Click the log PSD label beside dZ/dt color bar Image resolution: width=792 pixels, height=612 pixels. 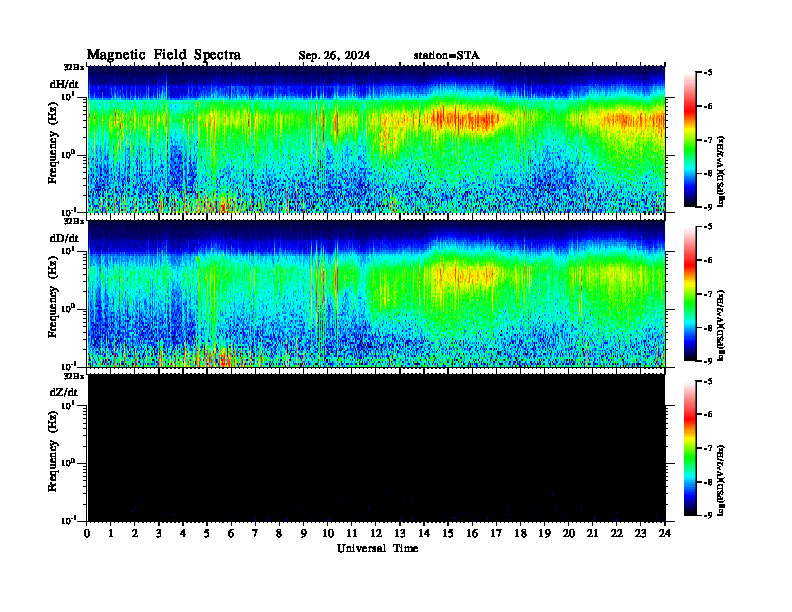coord(721,479)
